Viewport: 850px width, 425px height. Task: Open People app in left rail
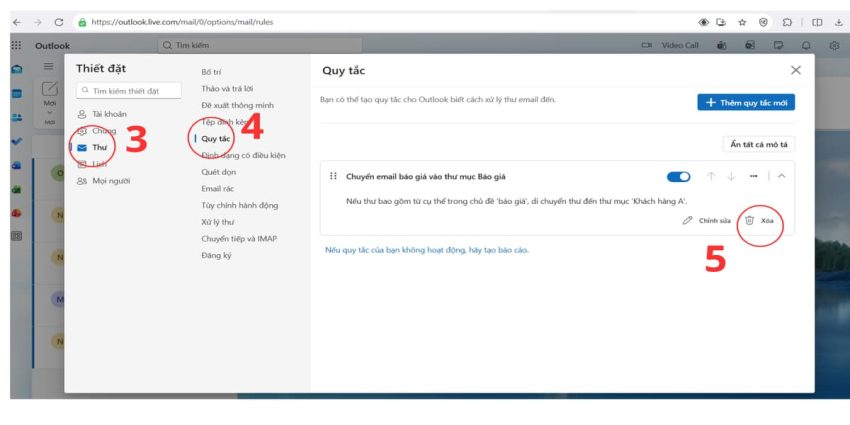pyautogui.click(x=17, y=117)
